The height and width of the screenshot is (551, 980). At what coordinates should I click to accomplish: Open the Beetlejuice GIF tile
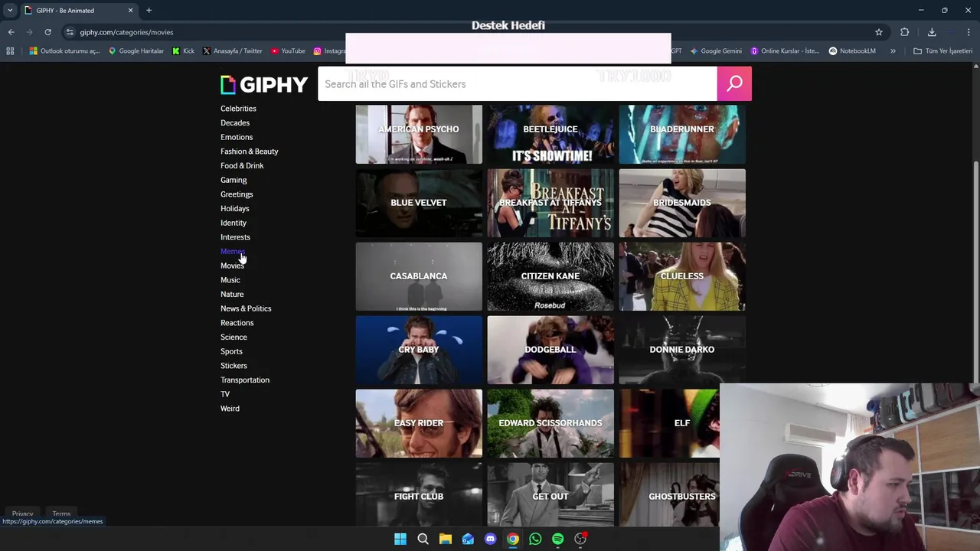[550, 134]
